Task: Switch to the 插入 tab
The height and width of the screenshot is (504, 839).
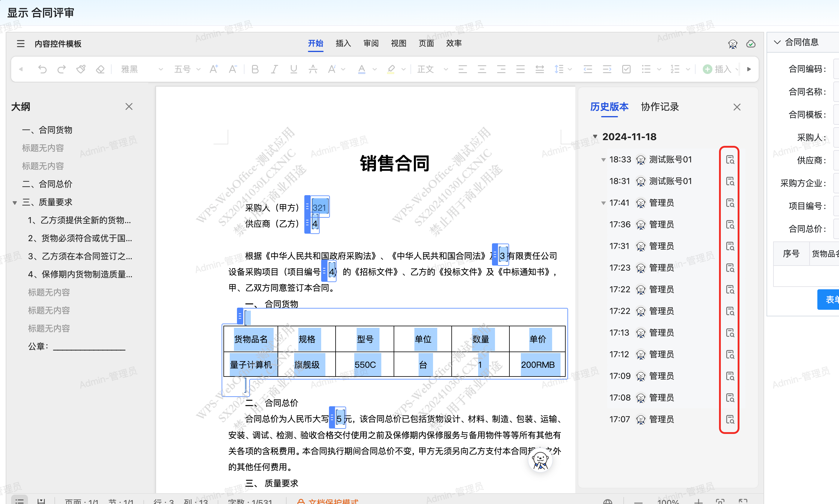Action: pos(343,44)
